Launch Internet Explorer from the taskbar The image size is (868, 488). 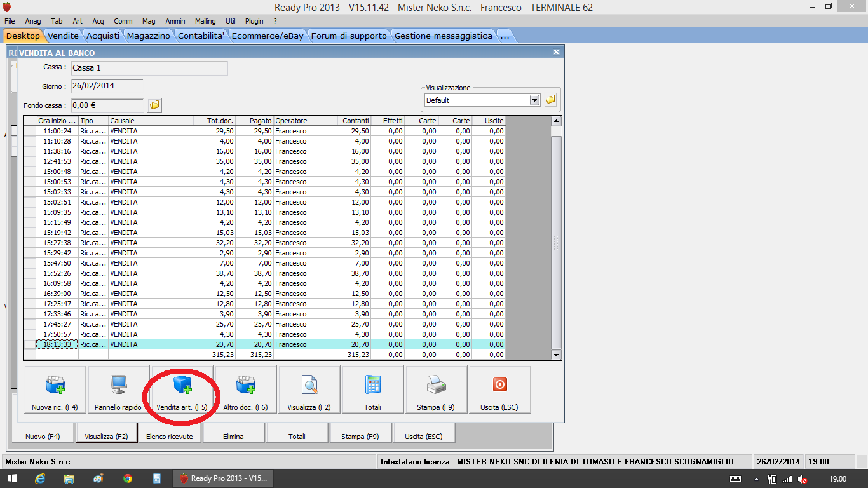41,478
